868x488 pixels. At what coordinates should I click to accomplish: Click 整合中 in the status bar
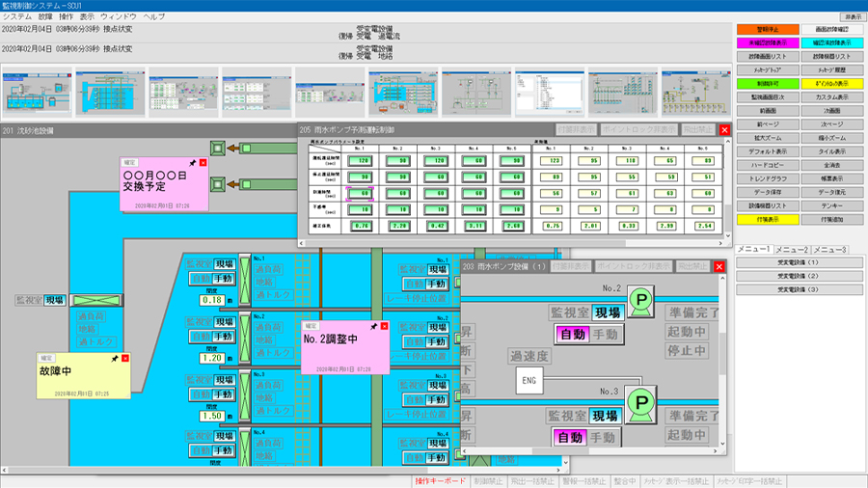(x=625, y=481)
